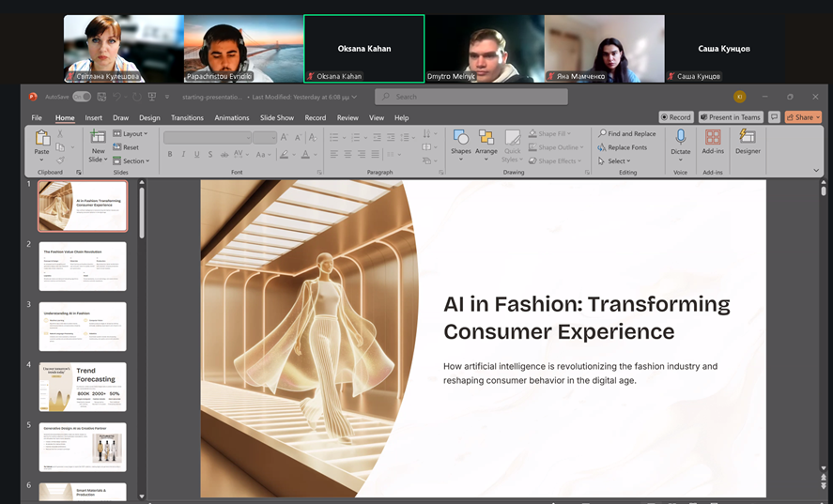Turn off the AutoSave toggle

[x=82, y=97]
